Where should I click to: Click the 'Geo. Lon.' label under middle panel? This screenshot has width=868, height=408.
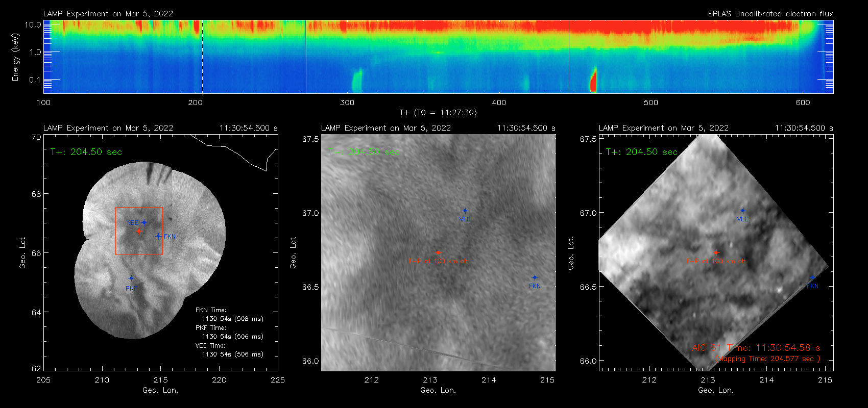(438, 390)
